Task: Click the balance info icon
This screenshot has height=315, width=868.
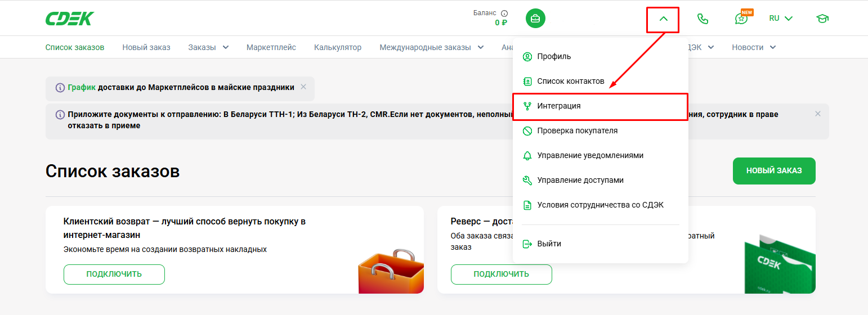Action: tap(504, 13)
